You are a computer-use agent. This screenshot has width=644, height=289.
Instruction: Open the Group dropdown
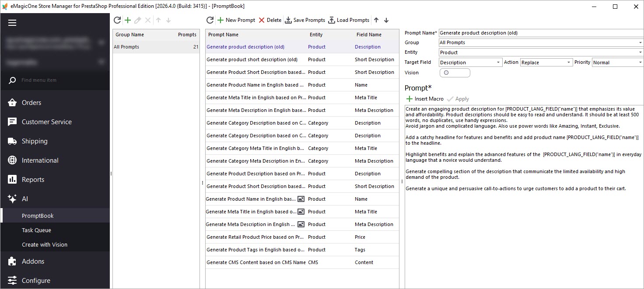tap(640, 42)
